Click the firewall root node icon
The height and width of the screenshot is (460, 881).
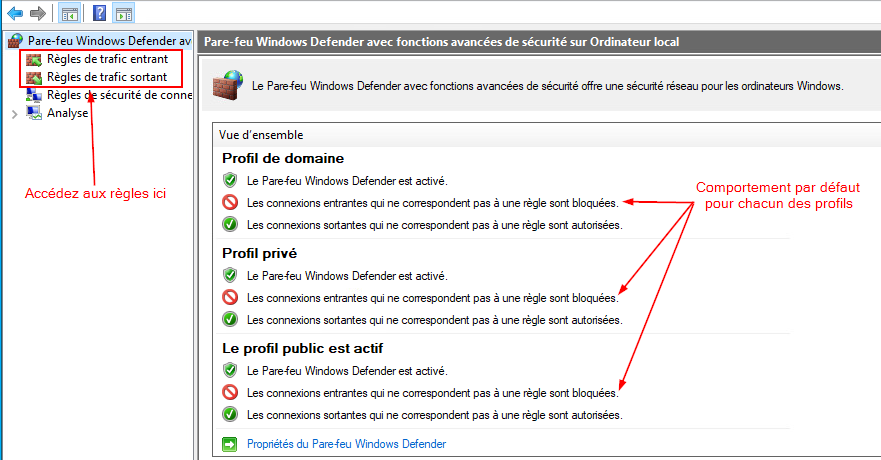(x=16, y=41)
